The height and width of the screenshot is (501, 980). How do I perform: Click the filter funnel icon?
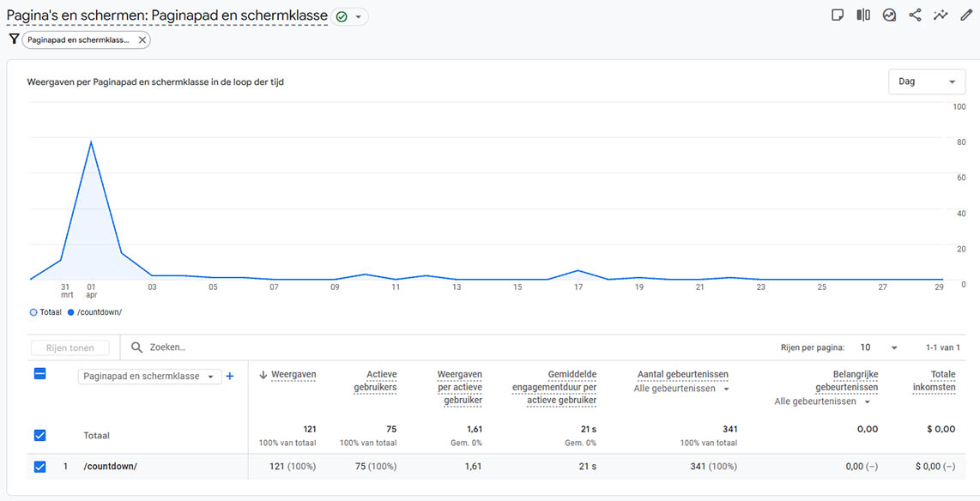14,39
